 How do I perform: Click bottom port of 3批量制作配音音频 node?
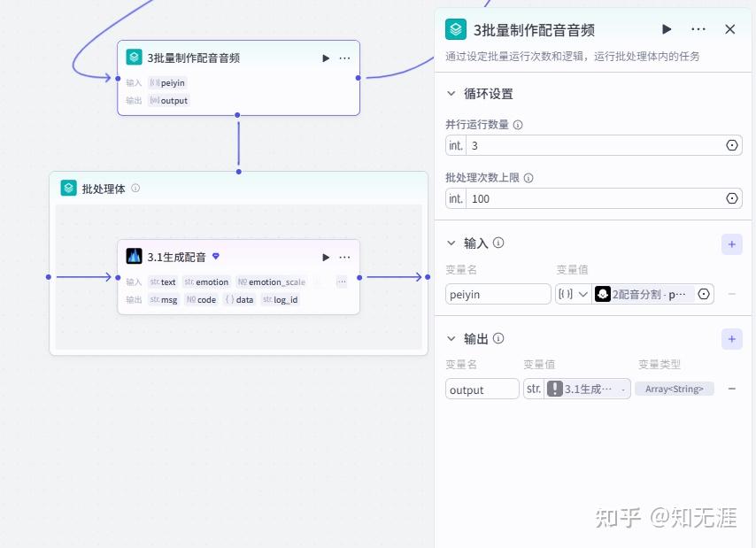237,115
